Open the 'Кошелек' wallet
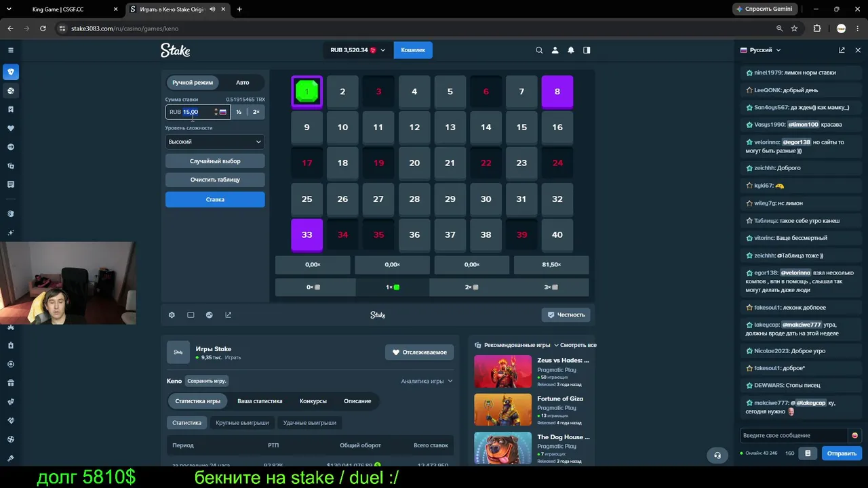Image resolution: width=868 pixels, height=488 pixels. (413, 50)
